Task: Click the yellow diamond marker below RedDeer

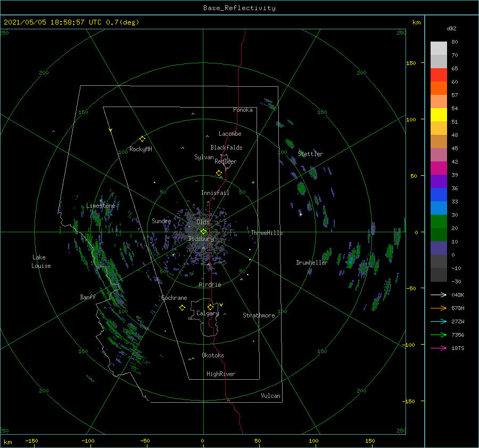Action: coord(219,173)
